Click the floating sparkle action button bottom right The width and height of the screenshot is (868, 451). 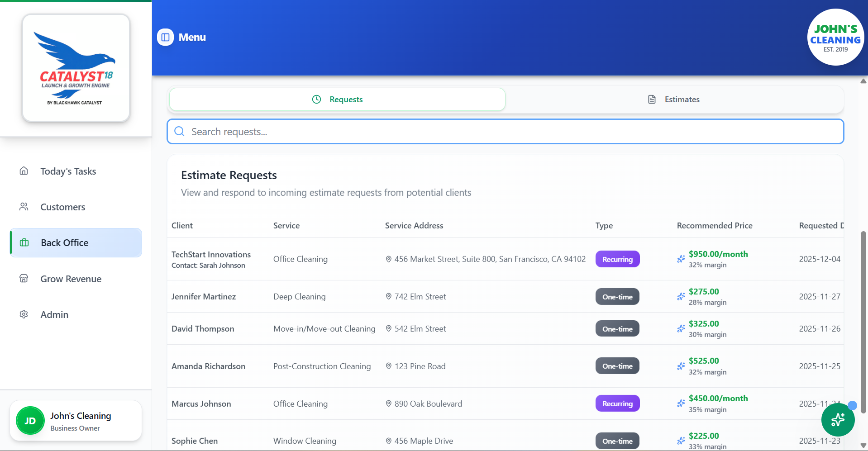tap(837, 420)
